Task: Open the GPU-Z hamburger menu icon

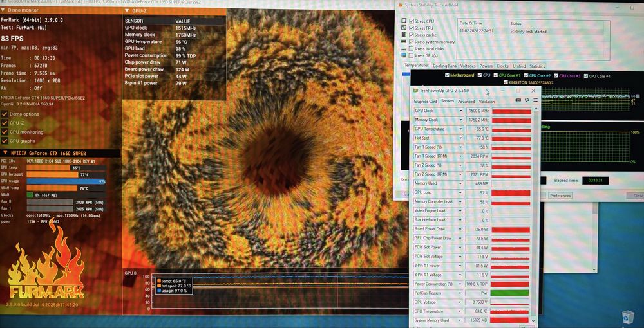Action: pos(535,100)
